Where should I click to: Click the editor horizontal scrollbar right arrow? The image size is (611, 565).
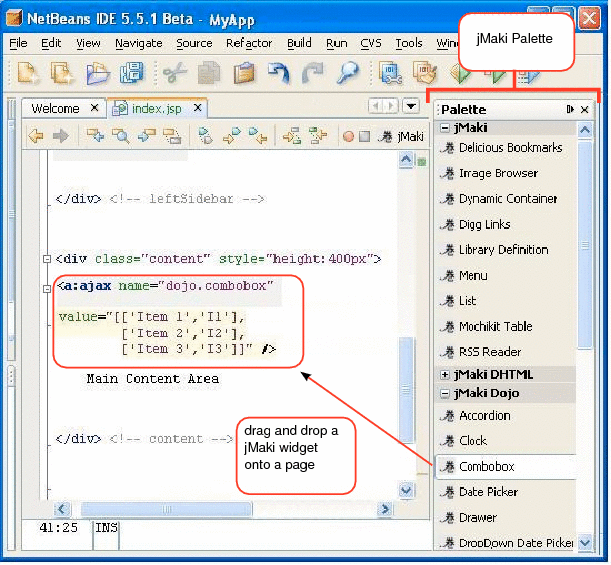[x=385, y=509]
